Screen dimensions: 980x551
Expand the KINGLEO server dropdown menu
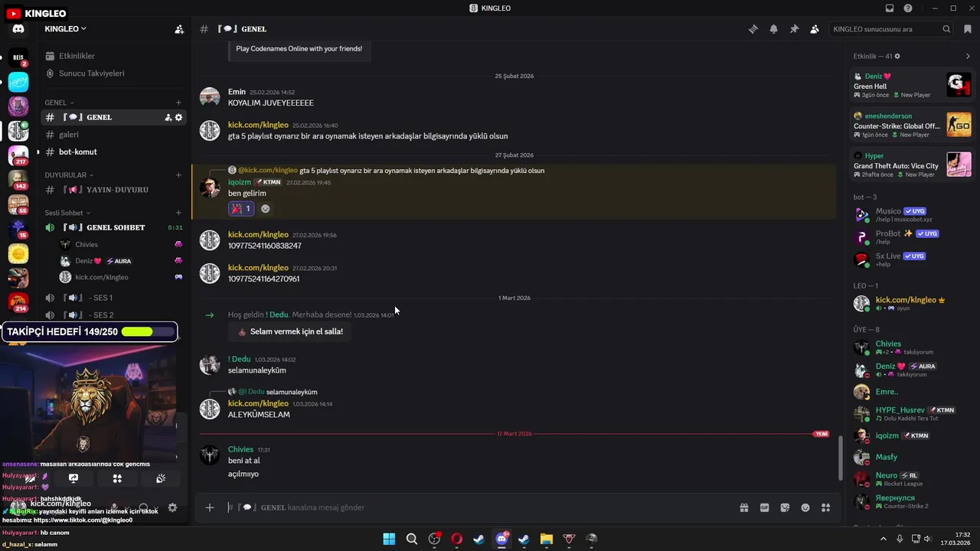click(66, 28)
